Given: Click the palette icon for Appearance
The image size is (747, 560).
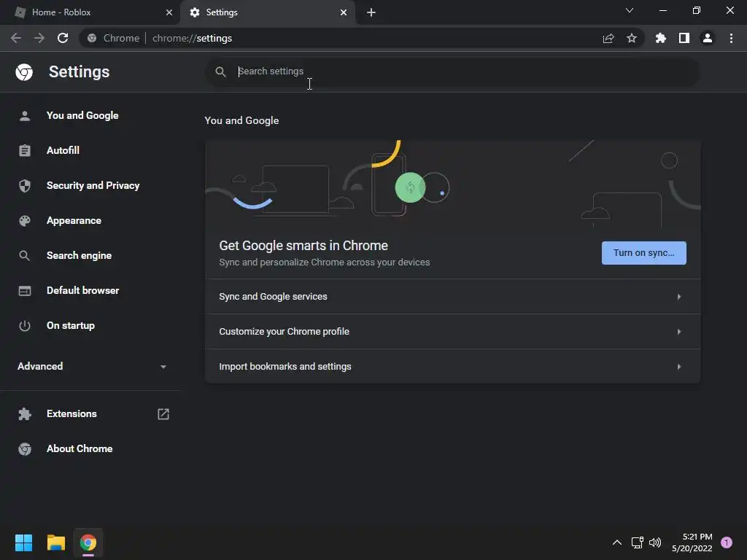Looking at the screenshot, I should coord(25,221).
